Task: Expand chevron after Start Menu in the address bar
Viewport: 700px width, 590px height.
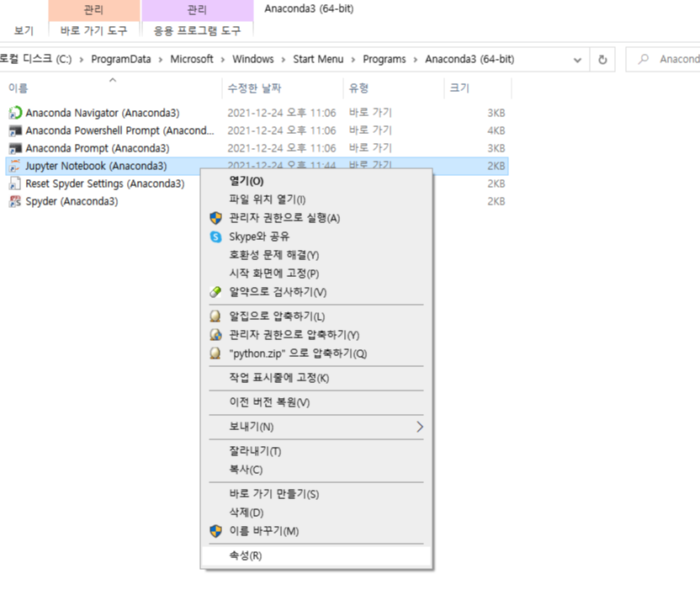Action: coord(353,60)
